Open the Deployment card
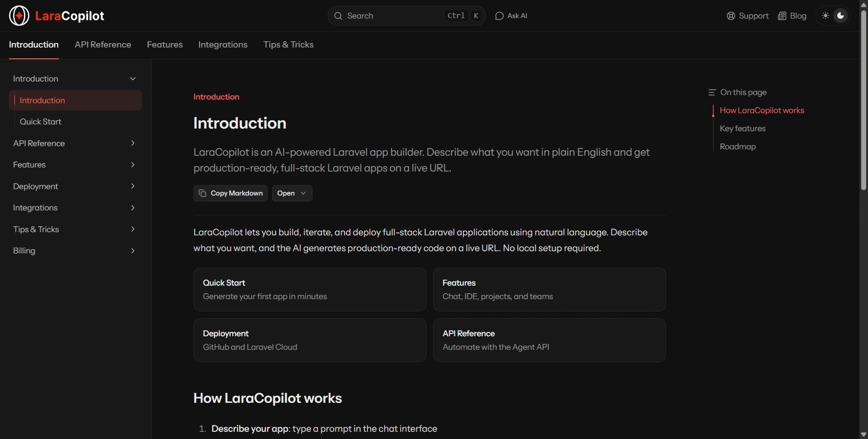Viewport: 868px width, 439px height. (310, 340)
